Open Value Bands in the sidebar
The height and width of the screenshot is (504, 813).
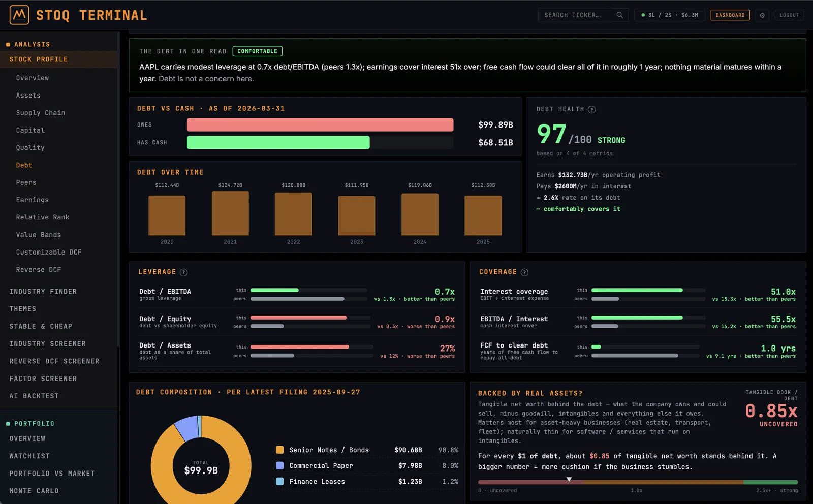[x=39, y=235]
